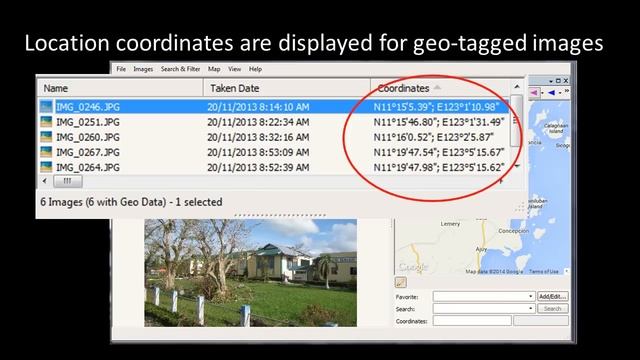Click coordinates N11°19'47.98"; E123°5'15.62"
This screenshot has width=640, height=360.
tap(439, 167)
